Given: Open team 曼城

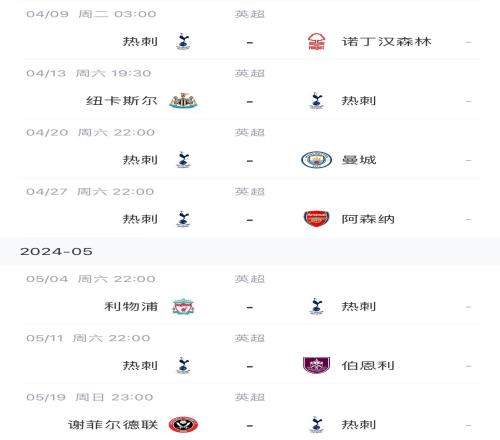Looking at the screenshot, I should pyautogui.click(x=359, y=160).
